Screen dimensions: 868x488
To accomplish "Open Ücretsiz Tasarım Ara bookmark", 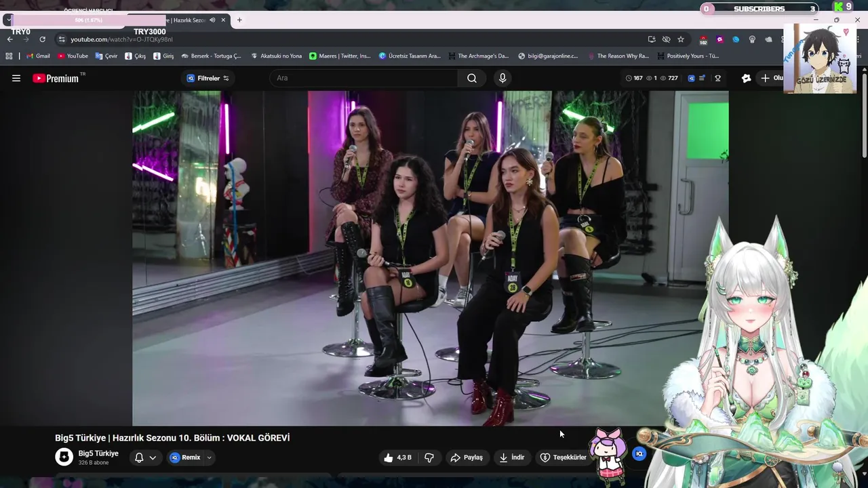I will (x=410, y=56).
